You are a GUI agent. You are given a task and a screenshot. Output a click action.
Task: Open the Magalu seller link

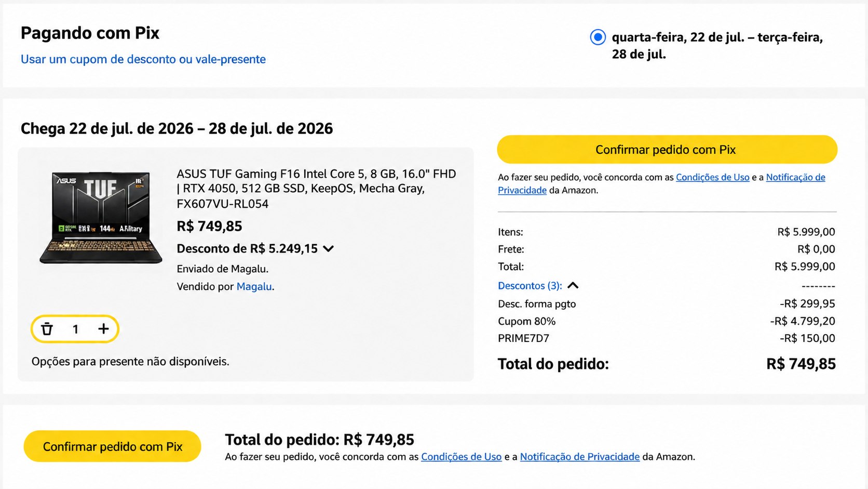(254, 286)
